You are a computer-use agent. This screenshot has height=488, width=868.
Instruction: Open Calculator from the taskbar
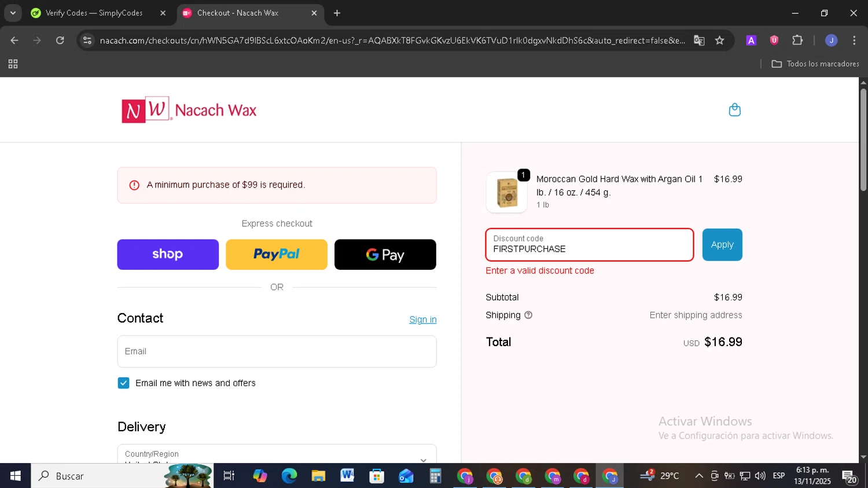point(435,476)
